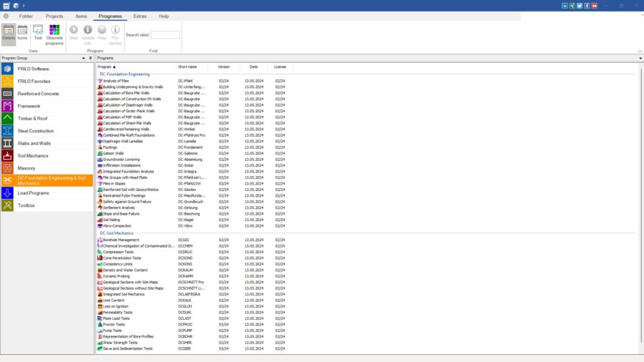644x362 pixels.
Task: Select Toolbox program group
Action: [47, 205]
